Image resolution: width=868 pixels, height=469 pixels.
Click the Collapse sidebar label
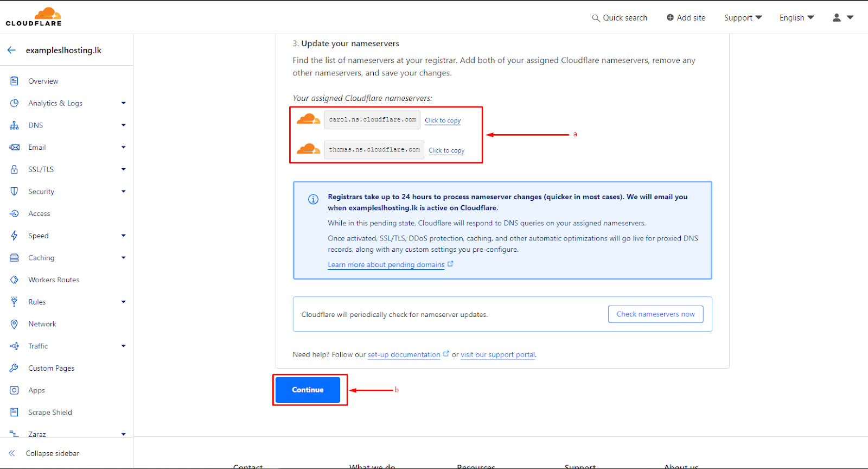click(x=53, y=453)
